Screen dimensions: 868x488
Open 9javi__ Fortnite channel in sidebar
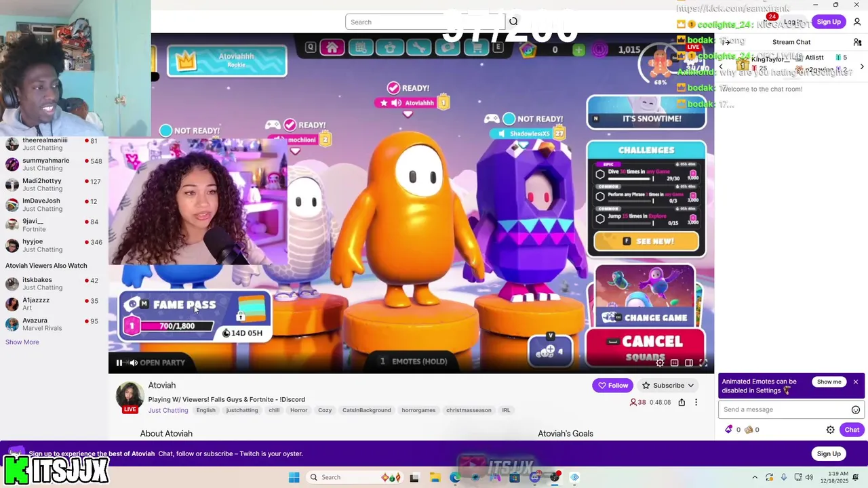[x=54, y=225]
